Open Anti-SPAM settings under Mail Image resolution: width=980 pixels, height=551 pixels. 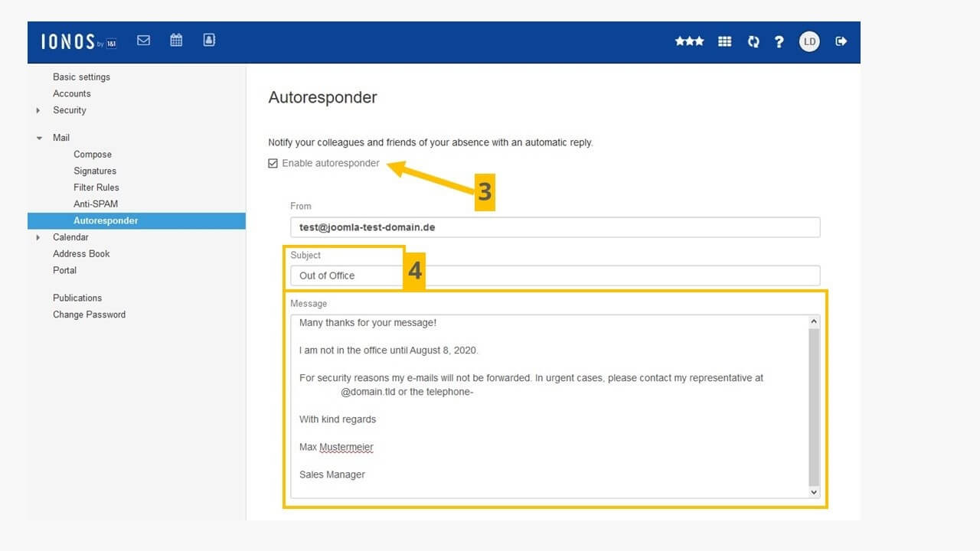[96, 204]
